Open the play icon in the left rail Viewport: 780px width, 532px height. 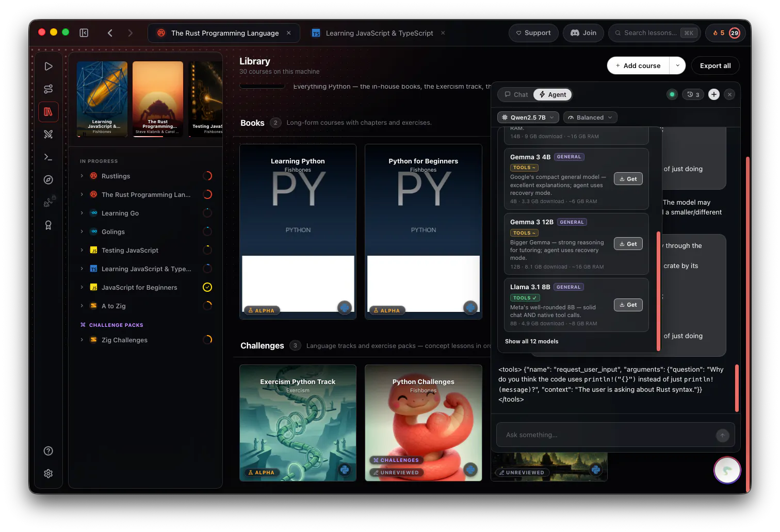coord(48,66)
